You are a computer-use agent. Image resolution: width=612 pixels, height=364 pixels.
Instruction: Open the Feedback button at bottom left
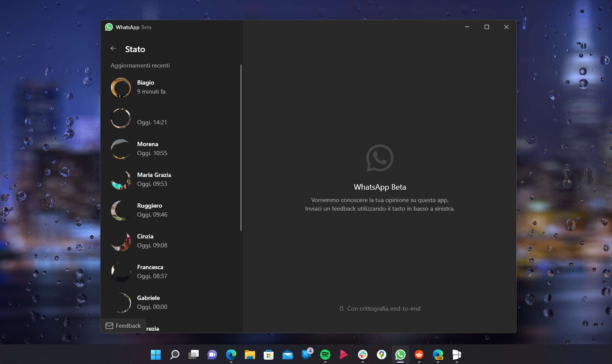coord(123,326)
